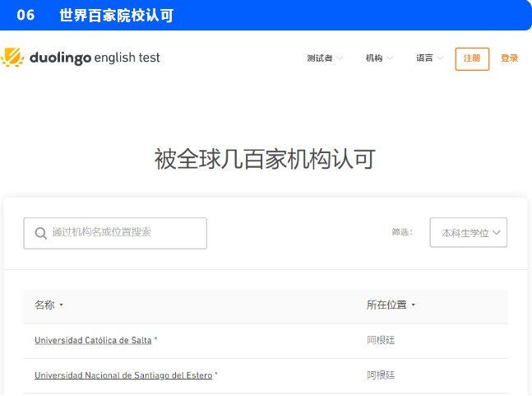The image size is (532, 396).
Task: Click the 世界百家院校认可 banner title
Action: point(116,16)
